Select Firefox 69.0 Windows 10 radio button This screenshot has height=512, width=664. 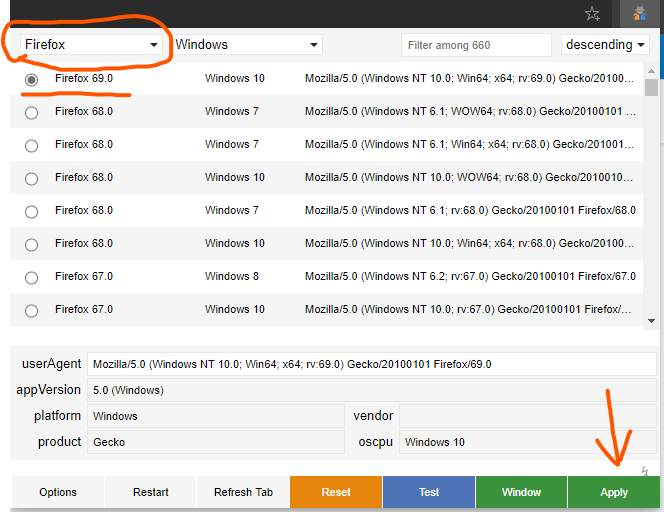[31, 80]
